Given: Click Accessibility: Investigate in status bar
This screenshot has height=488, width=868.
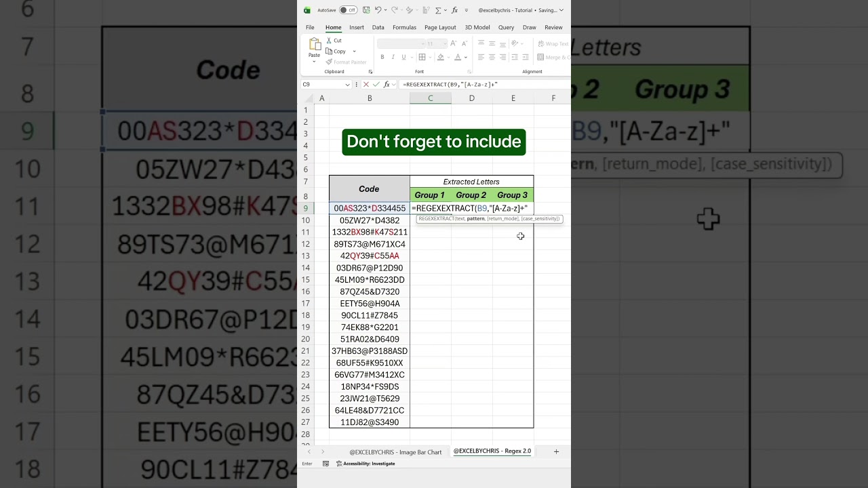Looking at the screenshot, I should tap(366, 464).
